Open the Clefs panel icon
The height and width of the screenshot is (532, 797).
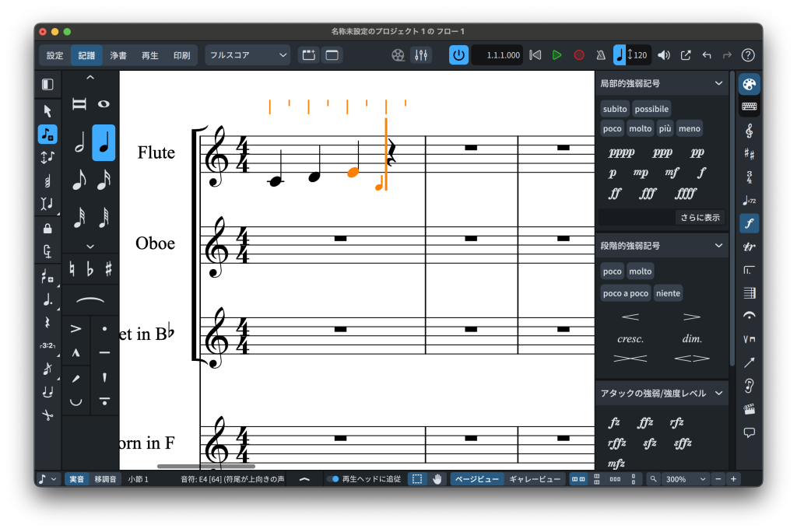point(749,131)
